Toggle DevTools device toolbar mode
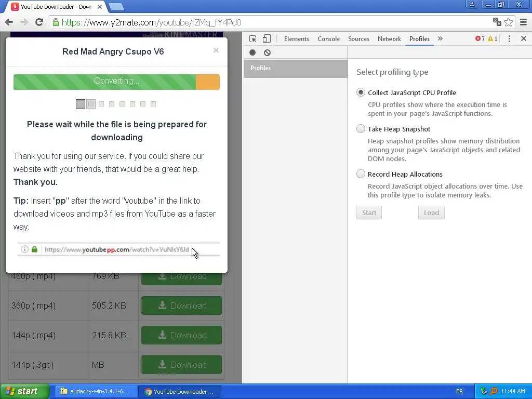Screen dimensions: 532x399 coord(267,38)
